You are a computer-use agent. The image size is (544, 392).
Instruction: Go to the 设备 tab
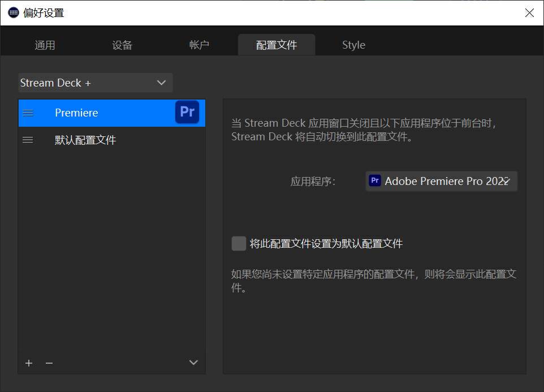[122, 44]
